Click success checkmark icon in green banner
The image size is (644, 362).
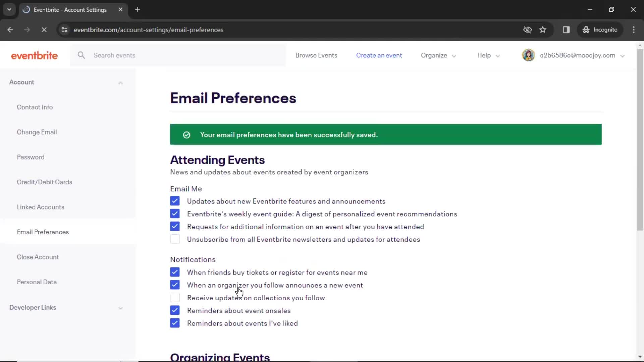tap(186, 135)
